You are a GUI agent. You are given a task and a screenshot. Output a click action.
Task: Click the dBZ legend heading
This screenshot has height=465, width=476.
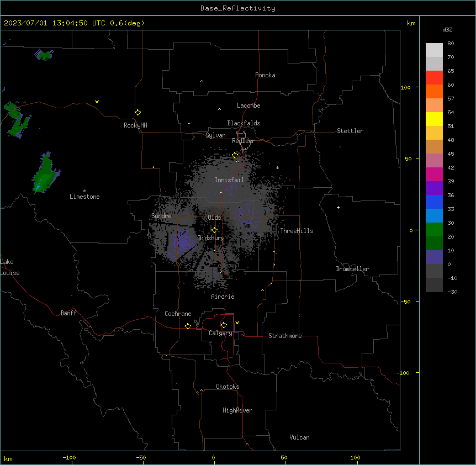[447, 29]
